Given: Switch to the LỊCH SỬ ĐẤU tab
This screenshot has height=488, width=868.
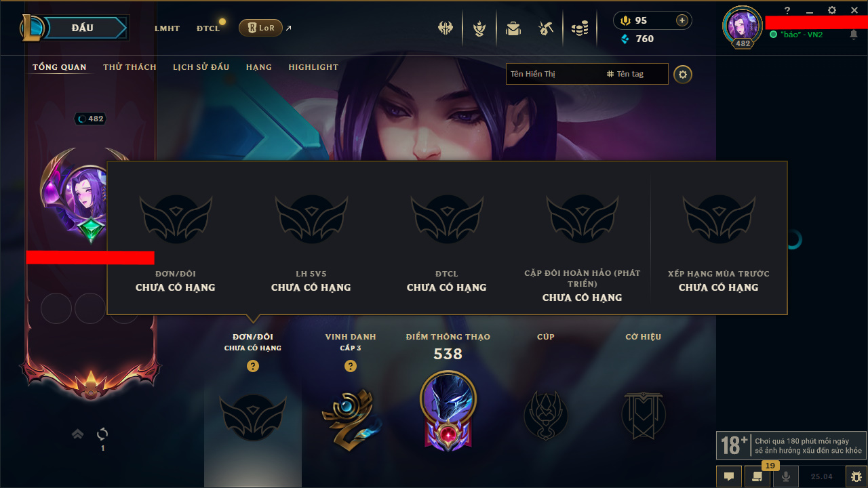Looking at the screenshot, I should pyautogui.click(x=201, y=67).
